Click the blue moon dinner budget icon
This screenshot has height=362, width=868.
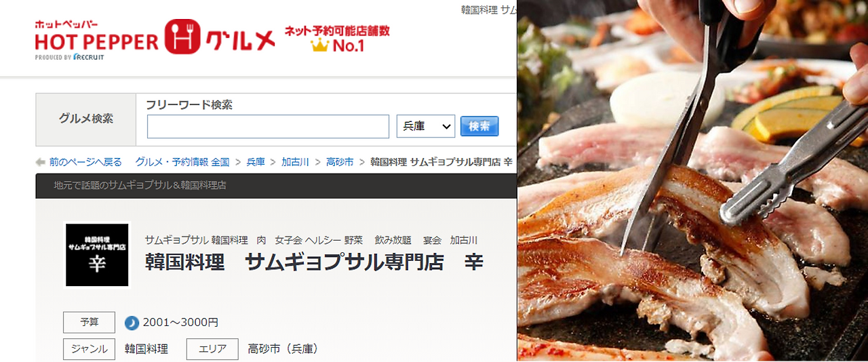tap(132, 323)
